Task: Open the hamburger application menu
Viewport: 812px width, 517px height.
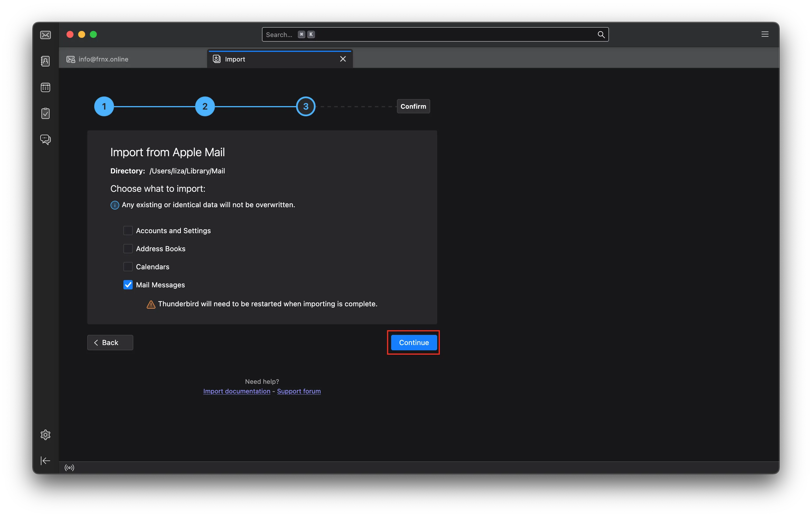Action: click(x=765, y=34)
